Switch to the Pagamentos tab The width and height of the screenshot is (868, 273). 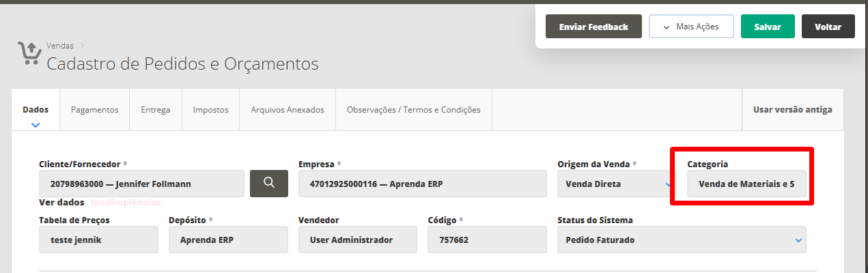tap(94, 110)
